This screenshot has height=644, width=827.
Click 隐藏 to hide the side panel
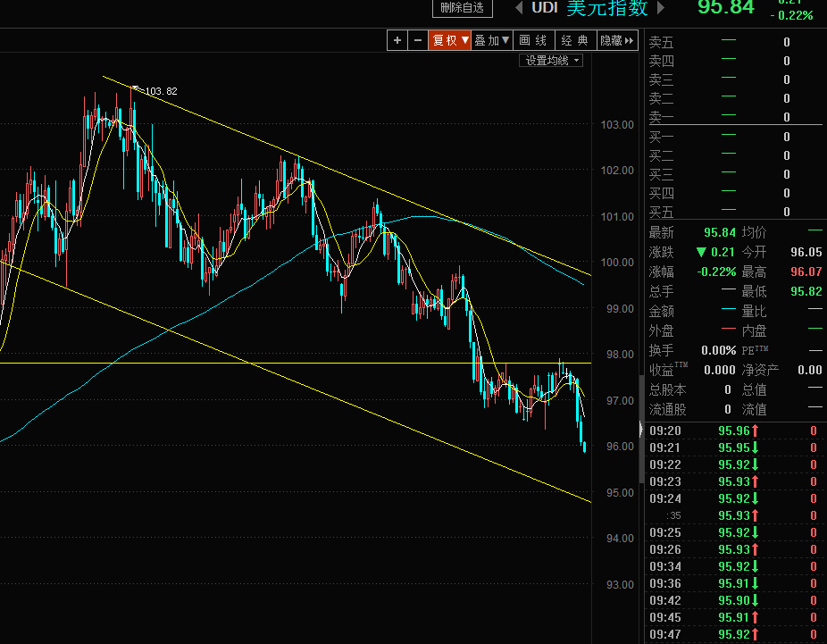point(617,40)
